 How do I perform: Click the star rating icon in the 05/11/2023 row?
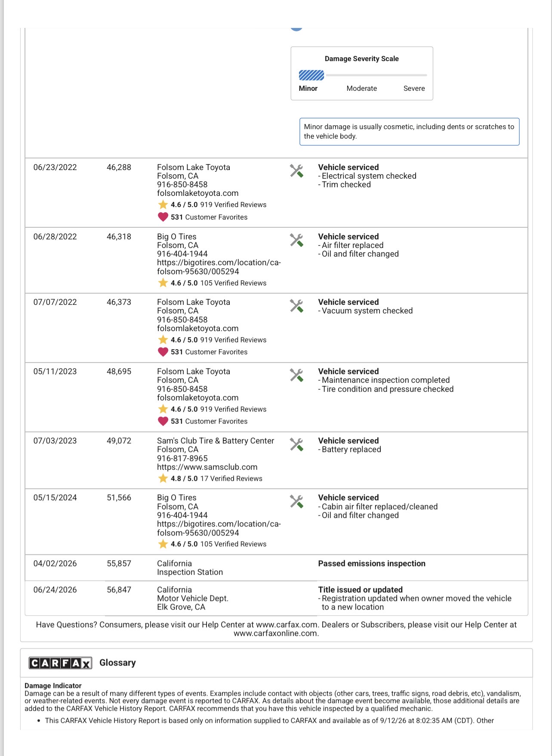coord(163,409)
